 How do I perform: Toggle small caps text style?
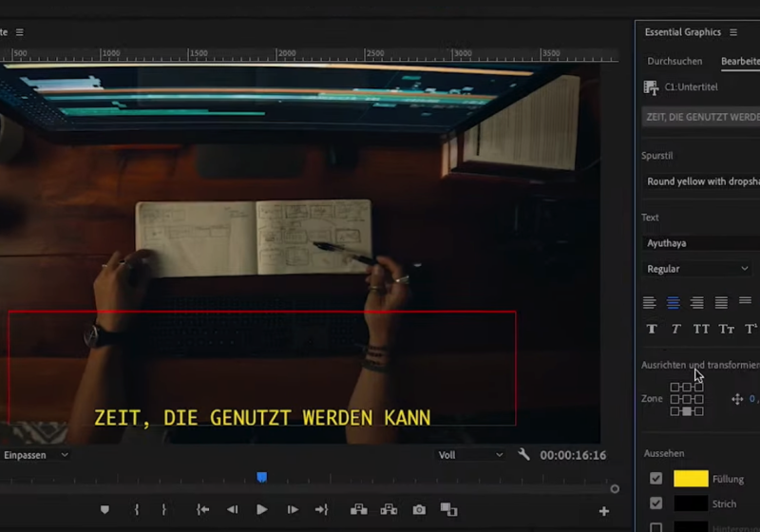point(726,330)
